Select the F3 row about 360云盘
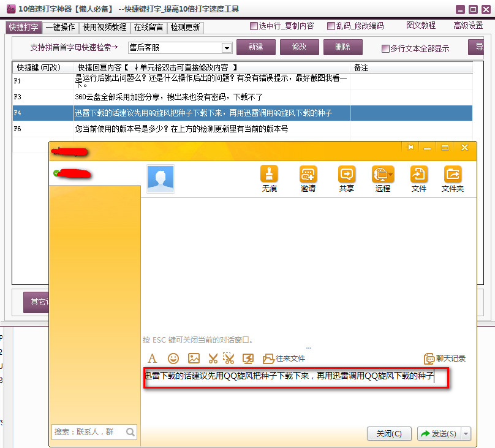 (211, 97)
